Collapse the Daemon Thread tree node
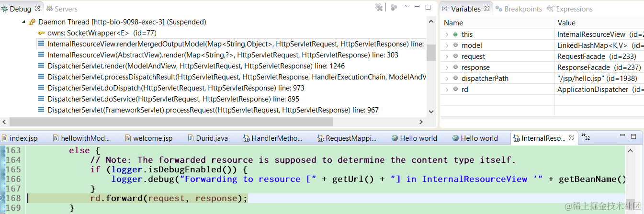Image resolution: width=644 pixels, height=214 pixels. (23, 22)
